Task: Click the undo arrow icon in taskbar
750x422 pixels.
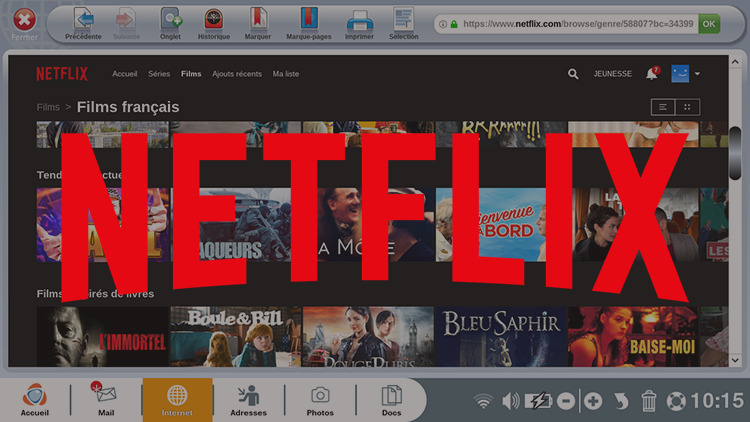Action: click(621, 401)
